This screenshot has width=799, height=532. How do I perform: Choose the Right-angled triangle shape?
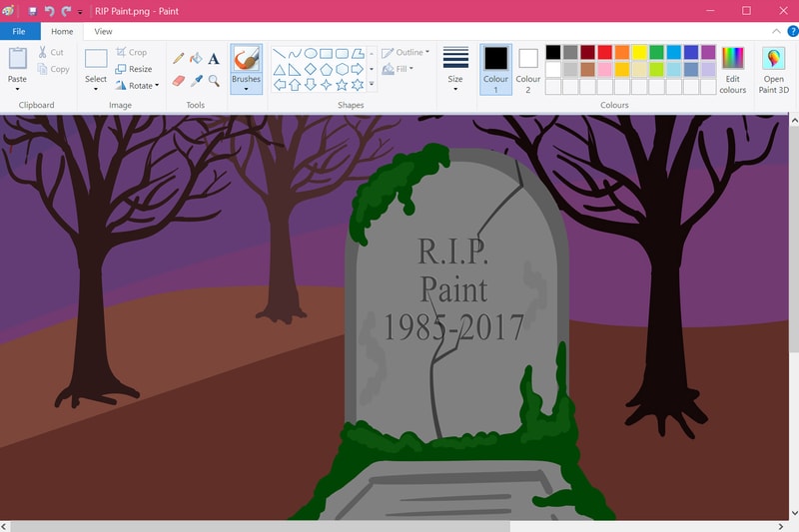(x=295, y=69)
